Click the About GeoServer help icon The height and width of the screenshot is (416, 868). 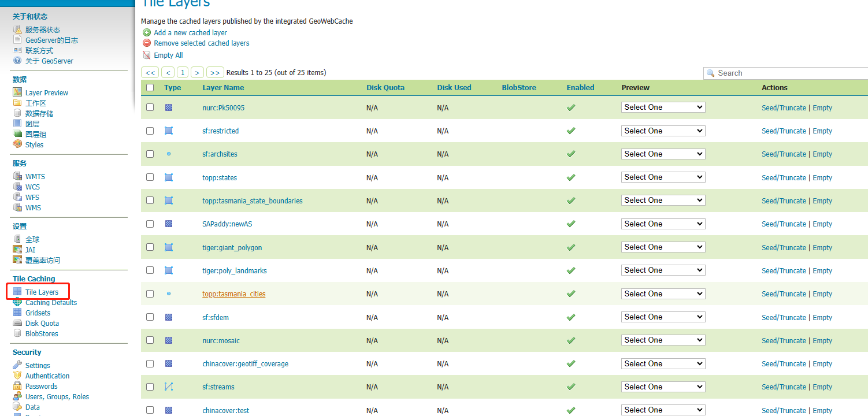click(x=17, y=61)
